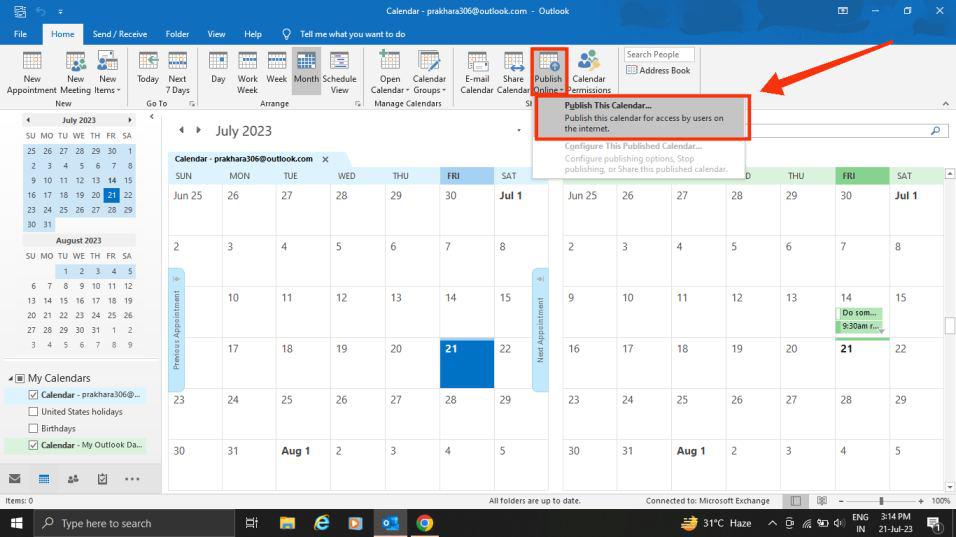Image resolution: width=956 pixels, height=537 pixels.
Task: Open more navigation options (three dots)
Action: pos(132,479)
